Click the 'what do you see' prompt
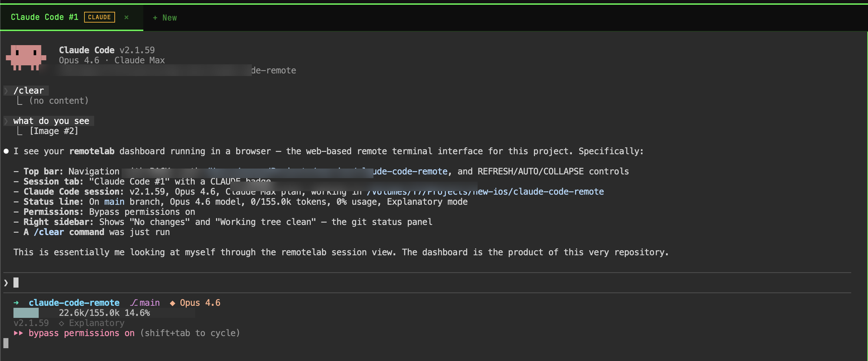The height and width of the screenshot is (361, 868). 51,121
